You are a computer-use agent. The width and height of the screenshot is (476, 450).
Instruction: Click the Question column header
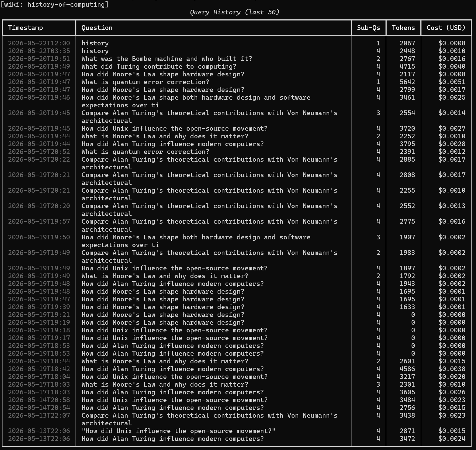click(97, 28)
